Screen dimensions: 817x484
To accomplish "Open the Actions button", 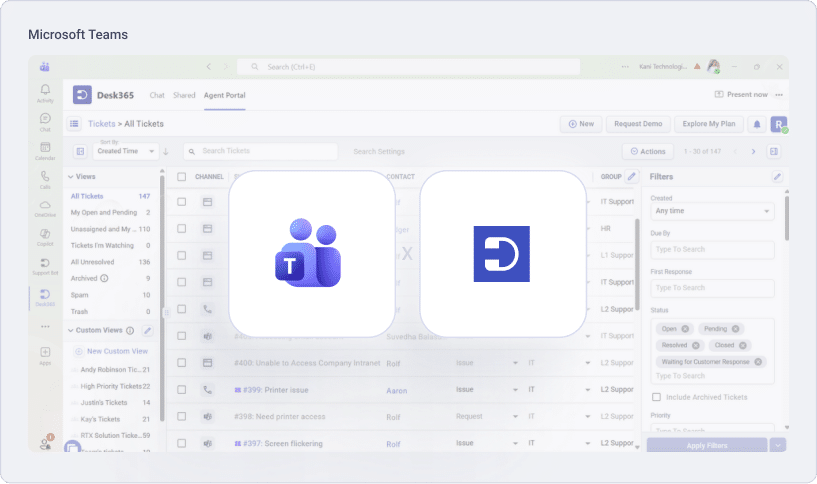I will (648, 152).
